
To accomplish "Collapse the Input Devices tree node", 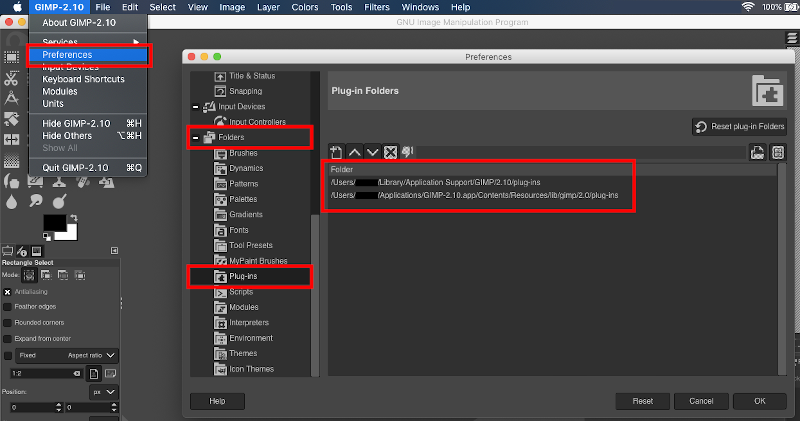I will [x=195, y=107].
